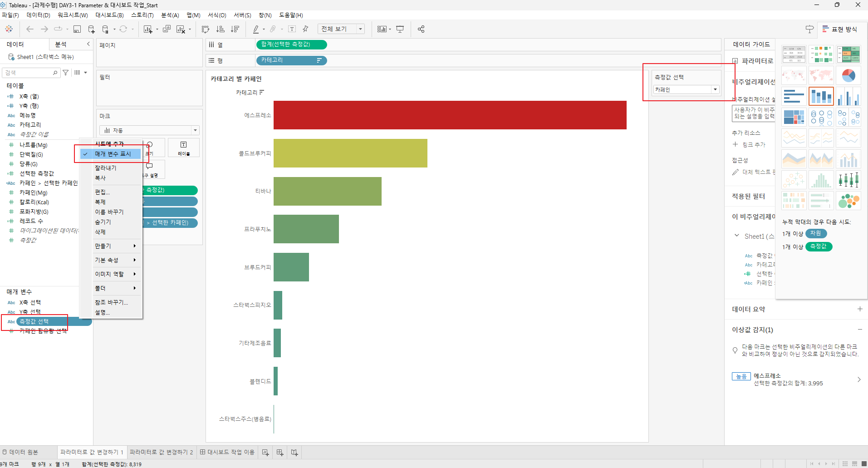This screenshot has height=468, width=868.
Task: Select the treemap thumbnail in Show Me
Action: tap(794, 117)
